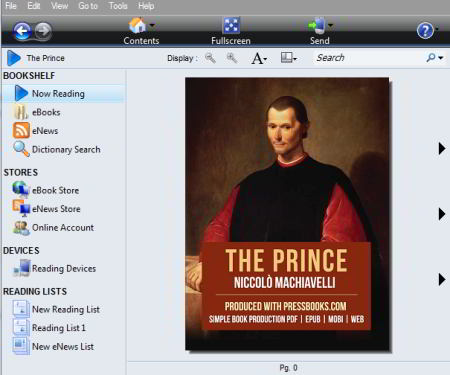The width and height of the screenshot is (450, 375).
Task: Click the eBooks books icon
Action: (21, 112)
